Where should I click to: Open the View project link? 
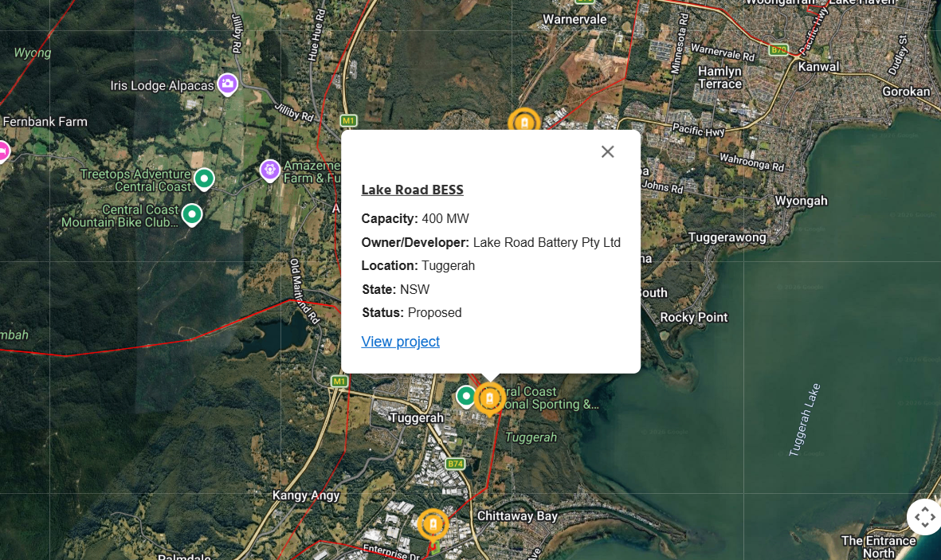coord(400,342)
